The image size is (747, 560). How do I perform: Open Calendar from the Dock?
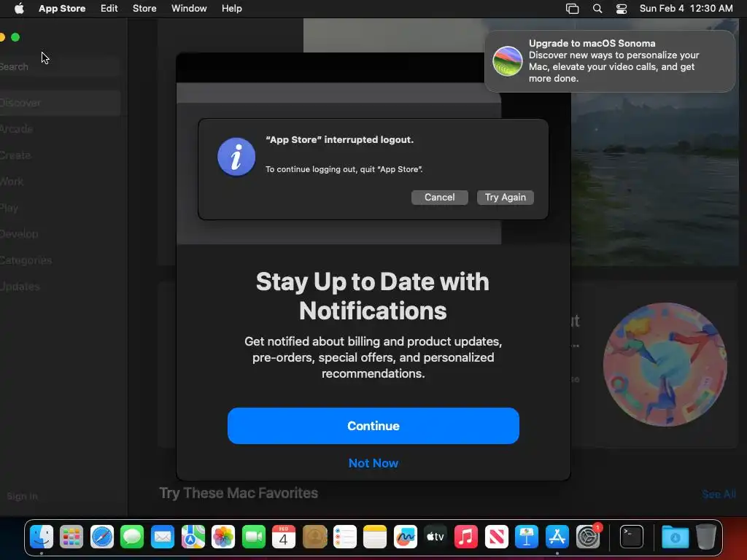pyautogui.click(x=284, y=537)
